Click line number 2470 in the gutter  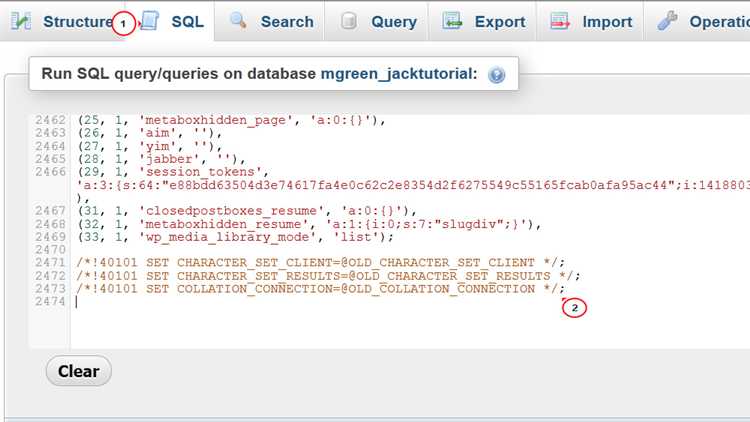click(49, 249)
